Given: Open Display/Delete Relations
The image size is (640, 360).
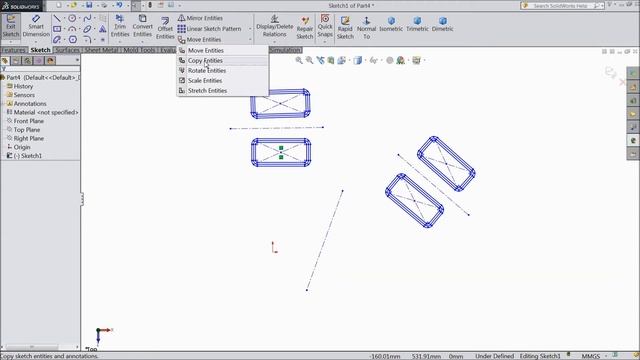Looking at the screenshot, I should (275, 26).
